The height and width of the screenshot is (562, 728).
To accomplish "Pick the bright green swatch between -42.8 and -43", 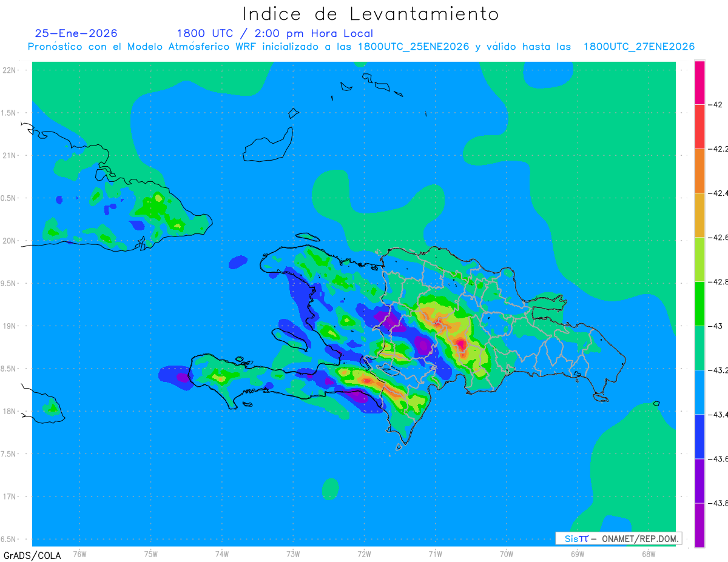I will click(699, 303).
